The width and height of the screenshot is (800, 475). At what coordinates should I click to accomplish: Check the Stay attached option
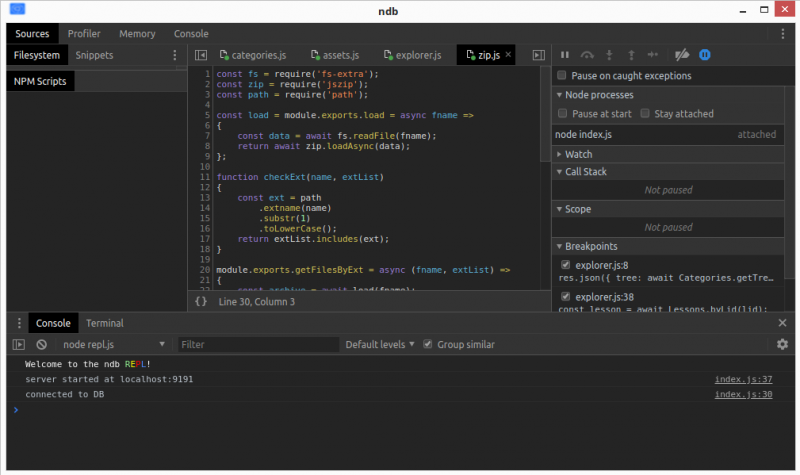point(645,114)
